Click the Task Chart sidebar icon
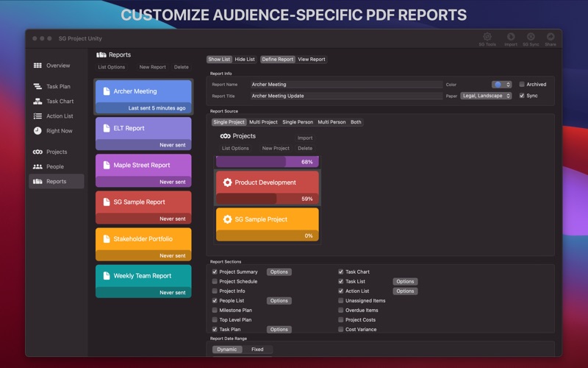The width and height of the screenshot is (588, 368). [x=37, y=101]
